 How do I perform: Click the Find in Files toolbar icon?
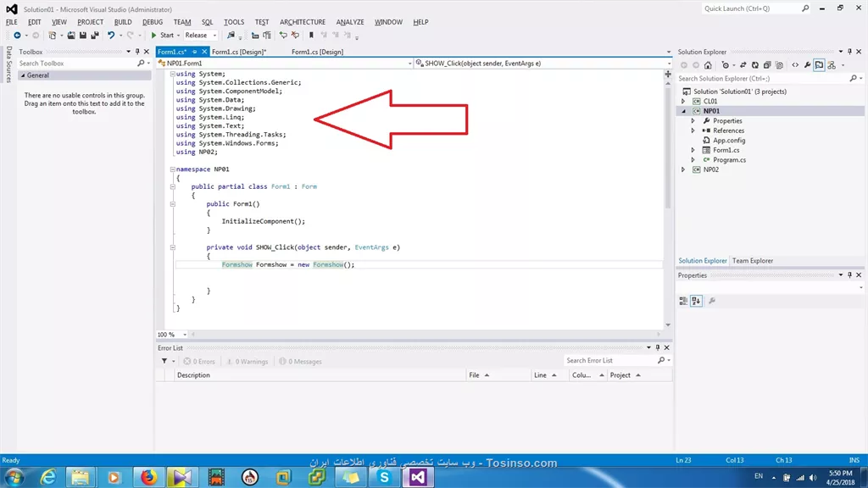tap(231, 36)
